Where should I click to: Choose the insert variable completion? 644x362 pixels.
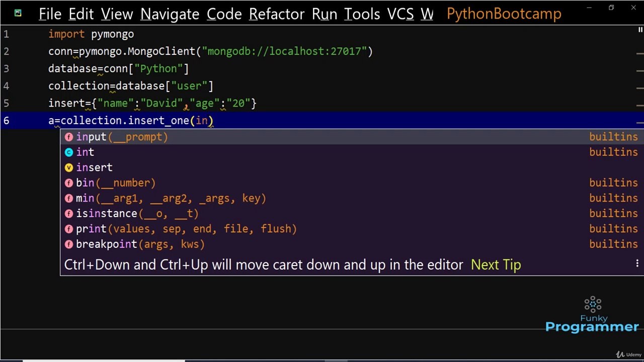pos(95,167)
